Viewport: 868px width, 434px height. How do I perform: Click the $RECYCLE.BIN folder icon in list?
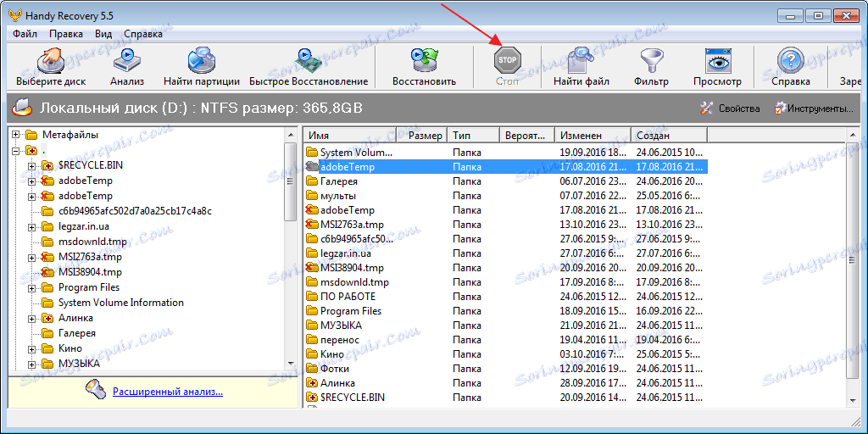point(312,397)
